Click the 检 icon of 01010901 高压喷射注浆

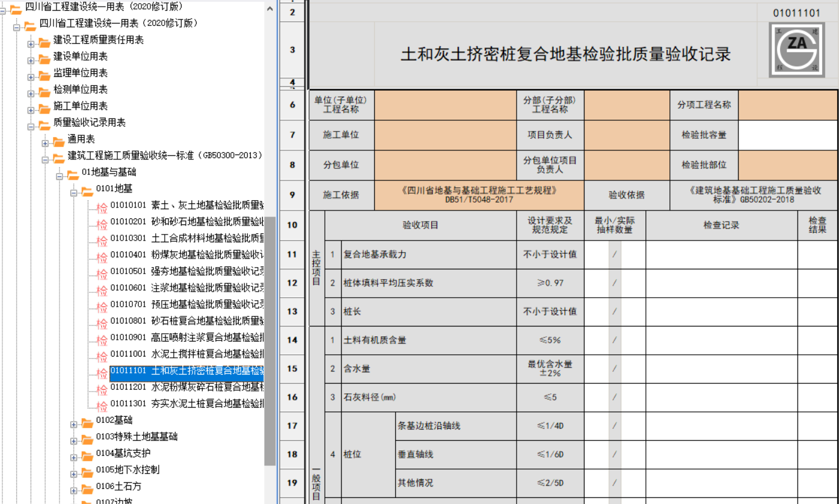102,340
